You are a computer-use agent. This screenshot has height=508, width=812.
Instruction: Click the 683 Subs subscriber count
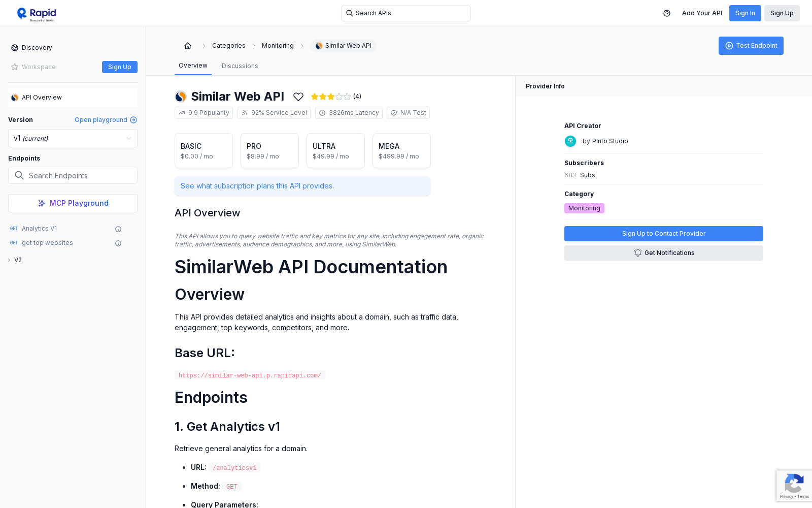click(580, 175)
